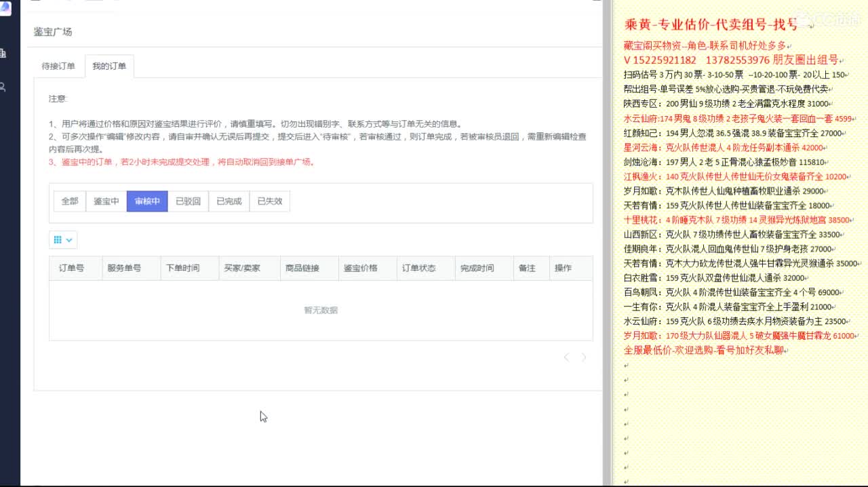
Task: Open the column settings grid dropdown
Action: [63, 239]
